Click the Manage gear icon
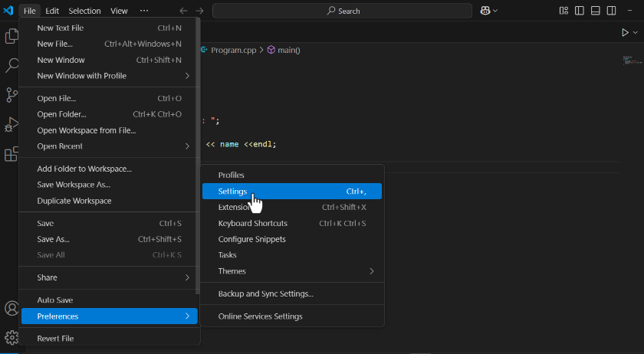The height and width of the screenshot is (354, 644). click(11, 338)
